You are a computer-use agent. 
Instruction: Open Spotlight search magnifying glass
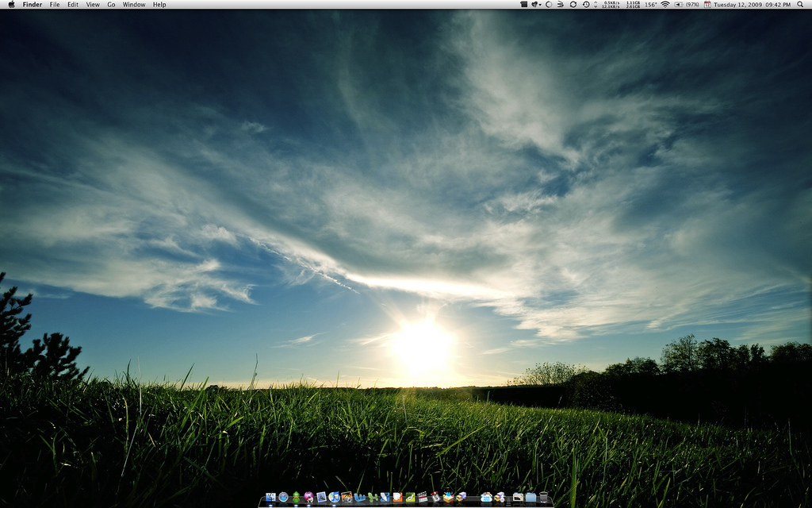[800, 4]
